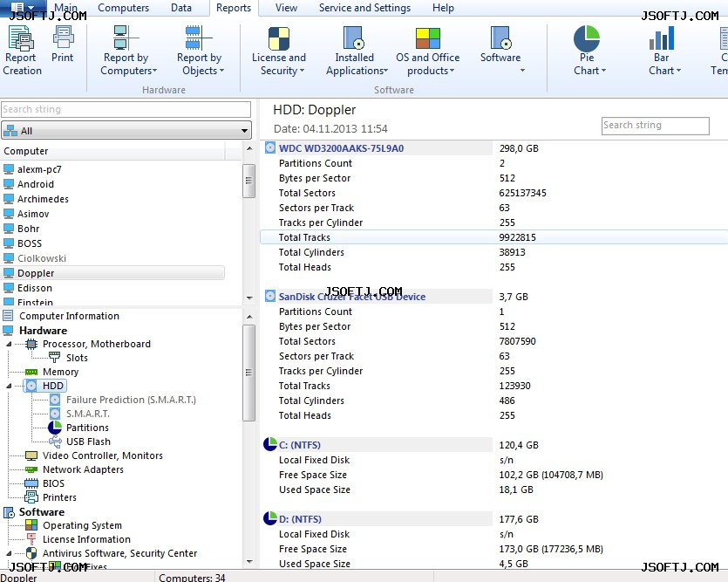Open Antivirus Software, Security Center icon
This screenshot has height=582, width=728.
[x=31, y=553]
